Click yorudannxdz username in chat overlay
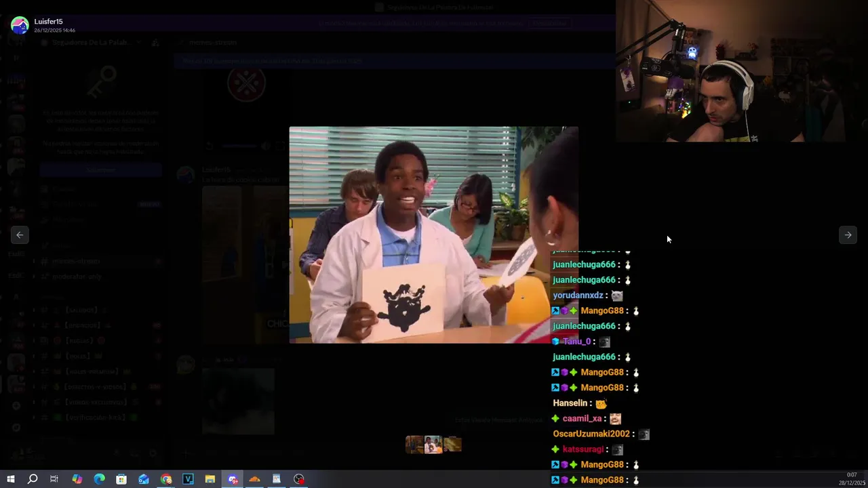 (x=578, y=296)
